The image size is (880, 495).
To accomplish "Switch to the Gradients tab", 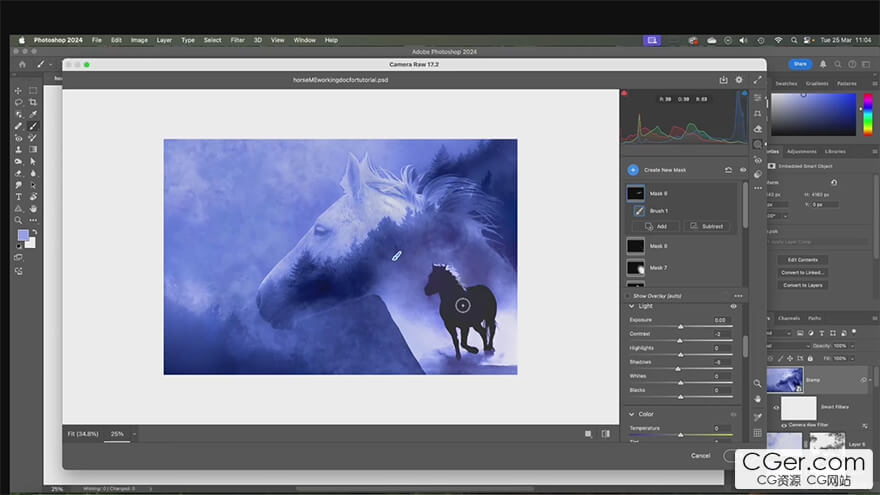I will coord(817,84).
